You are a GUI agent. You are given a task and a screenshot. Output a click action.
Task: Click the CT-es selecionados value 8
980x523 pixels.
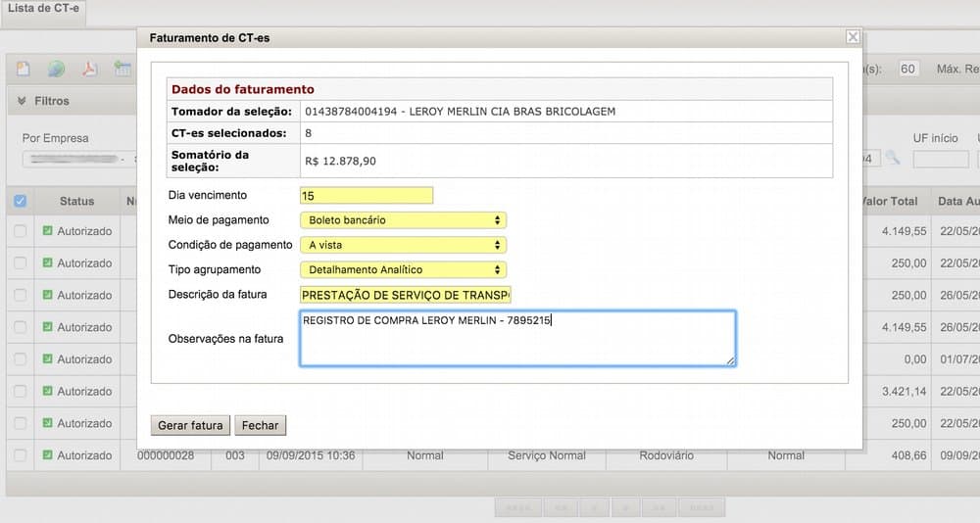[308, 133]
